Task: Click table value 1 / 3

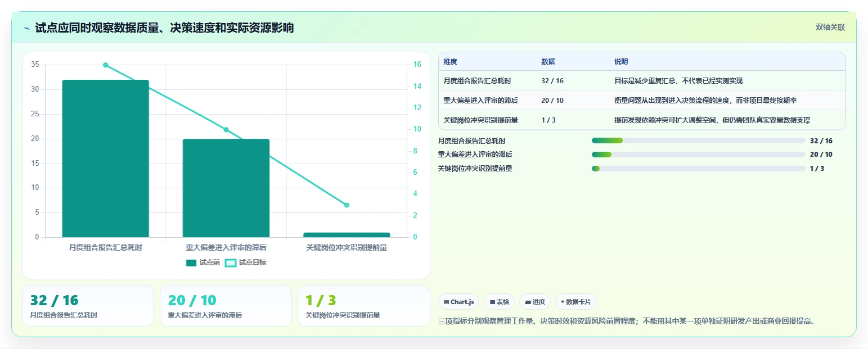Action: (x=548, y=120)
